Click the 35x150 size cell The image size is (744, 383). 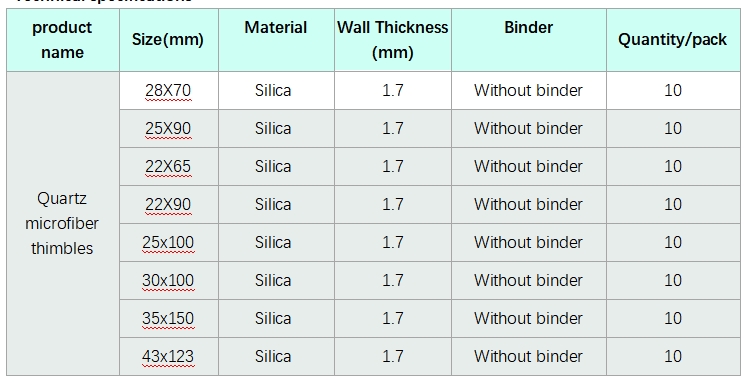tap(168, 318)
